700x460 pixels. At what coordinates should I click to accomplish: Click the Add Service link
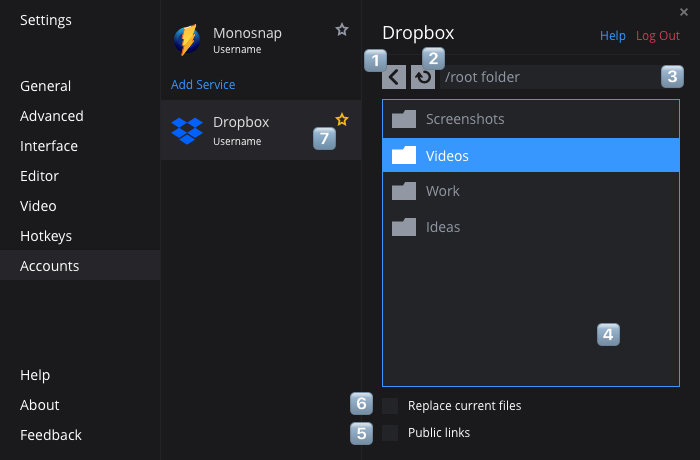[203, 85]
